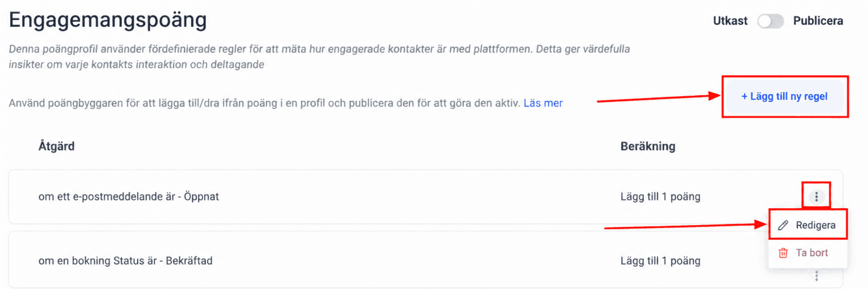Click the Använd poängbyggaren instruction sentence
This screenshot has width=868, height=289.
tap(264, 103)
